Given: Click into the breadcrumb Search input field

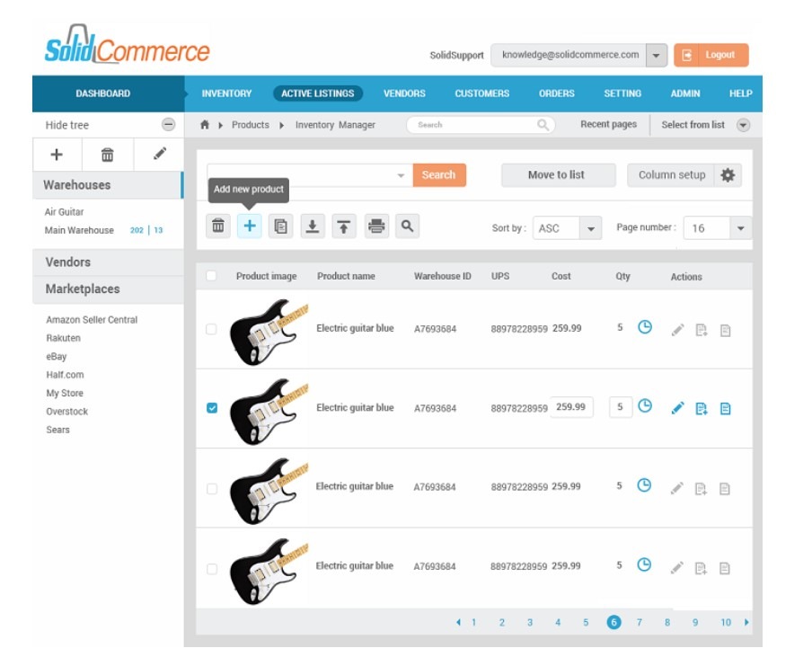Looking at the screenshot, I should 480,125.
